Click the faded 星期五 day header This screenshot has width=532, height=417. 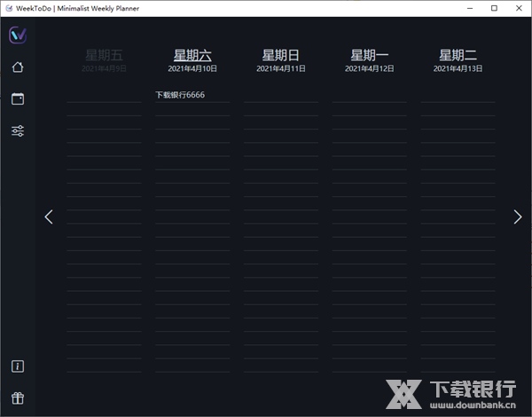pos(104,55)
